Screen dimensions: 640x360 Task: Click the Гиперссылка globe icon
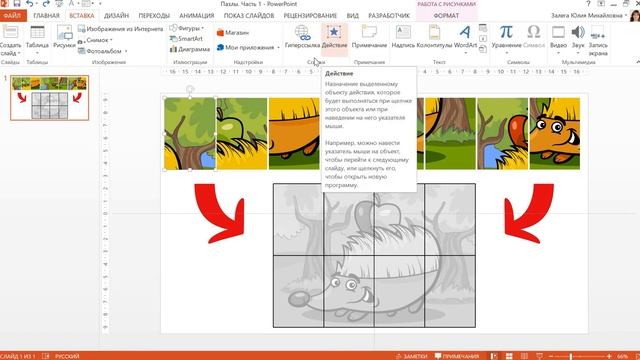[x=302, y=32]
